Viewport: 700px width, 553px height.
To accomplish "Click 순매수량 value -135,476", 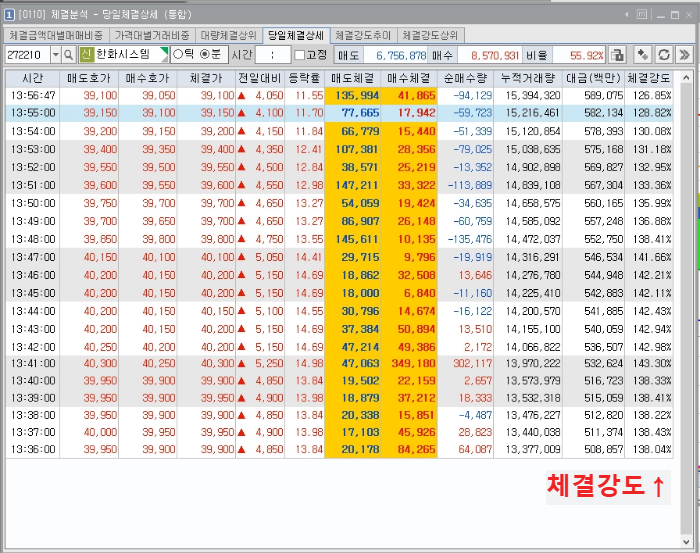I will (x=470, y=239).
